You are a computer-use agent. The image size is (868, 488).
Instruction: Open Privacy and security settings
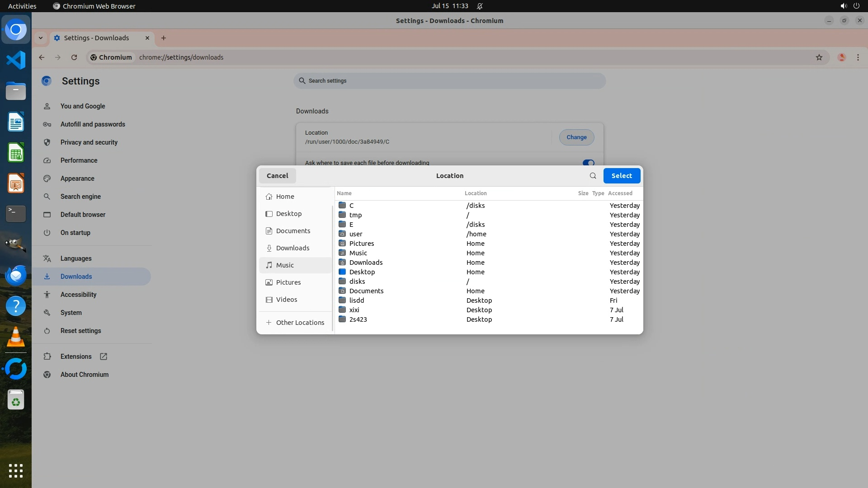click(89, 142)
